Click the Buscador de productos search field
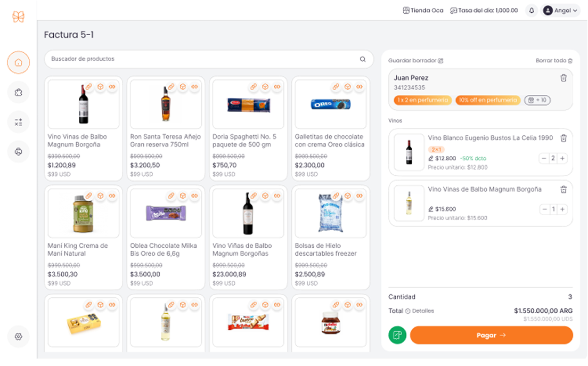Image resolution: width=588 pixels, height=366 pixels. 202,59
